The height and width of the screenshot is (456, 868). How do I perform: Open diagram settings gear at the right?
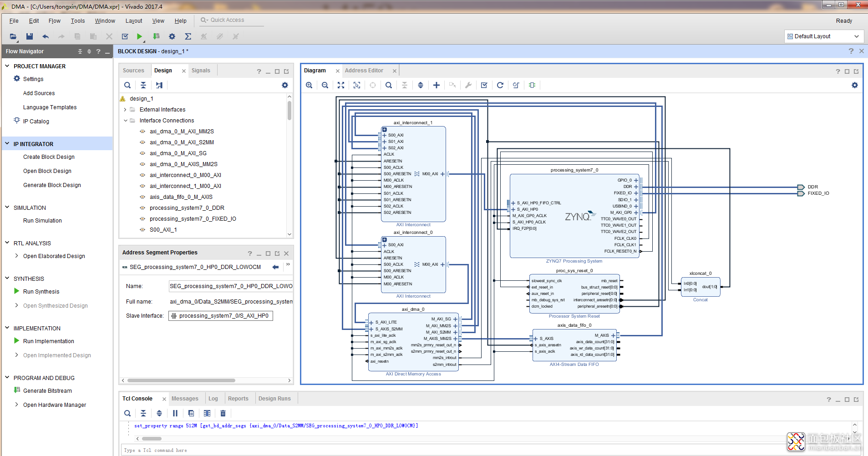coord(855,85)
